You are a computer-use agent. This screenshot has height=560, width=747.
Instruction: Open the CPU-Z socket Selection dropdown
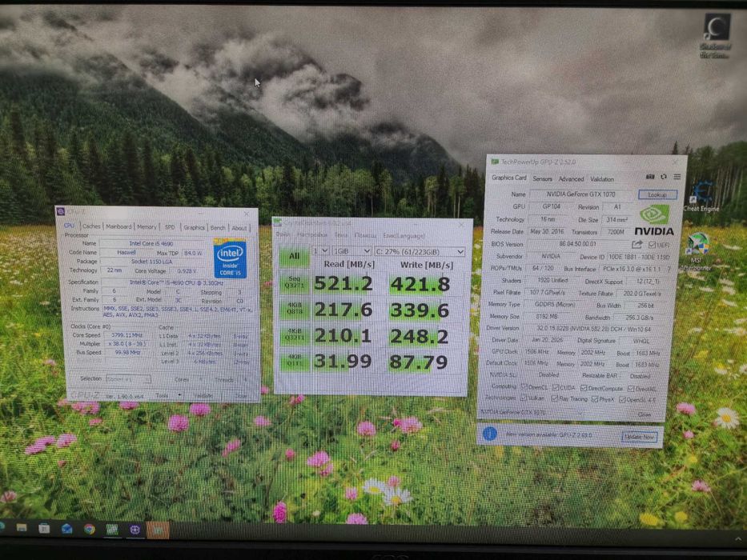tap(128, 379)
